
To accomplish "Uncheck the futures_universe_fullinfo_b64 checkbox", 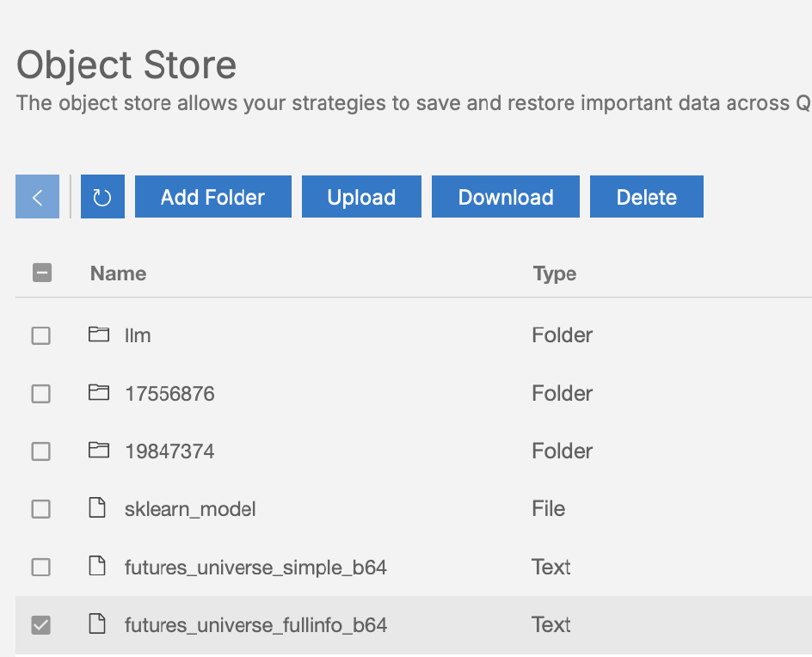I will 41,625.
